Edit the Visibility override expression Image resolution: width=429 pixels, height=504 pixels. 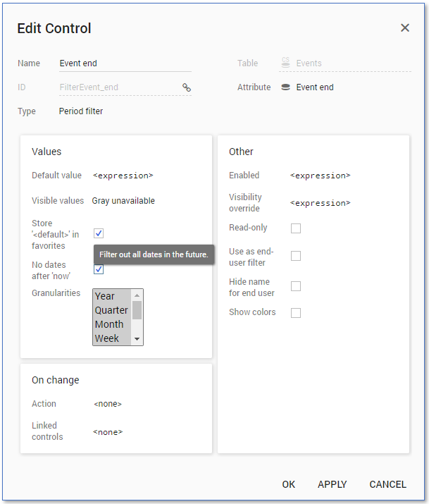pos(320,203)
